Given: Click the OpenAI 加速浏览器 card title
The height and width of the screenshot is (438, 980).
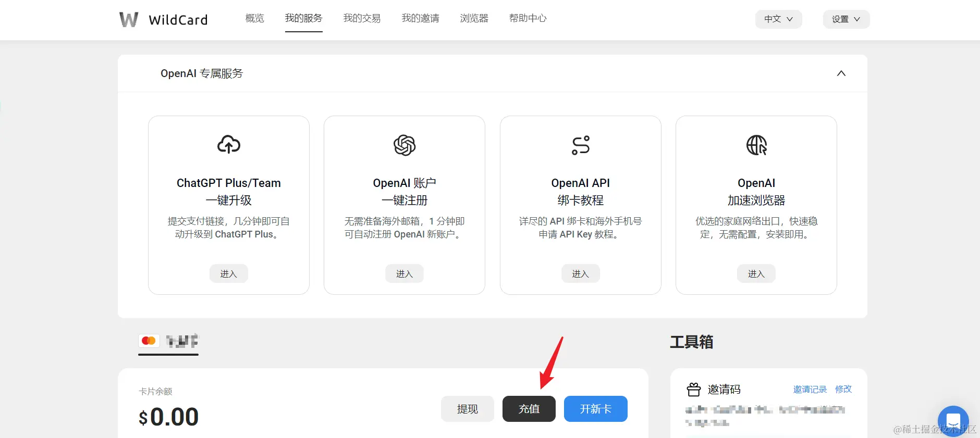Looking at the screenshot, I should 756,192.
